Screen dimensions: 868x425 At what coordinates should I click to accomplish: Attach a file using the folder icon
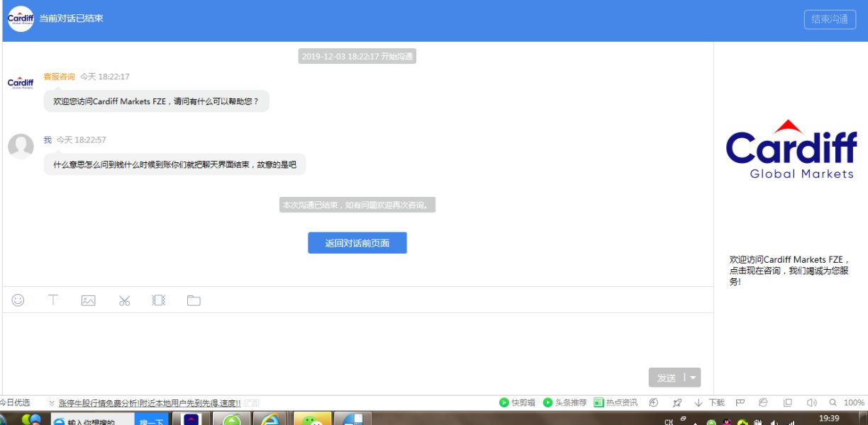pyautogui.click(x=194, y=300)
